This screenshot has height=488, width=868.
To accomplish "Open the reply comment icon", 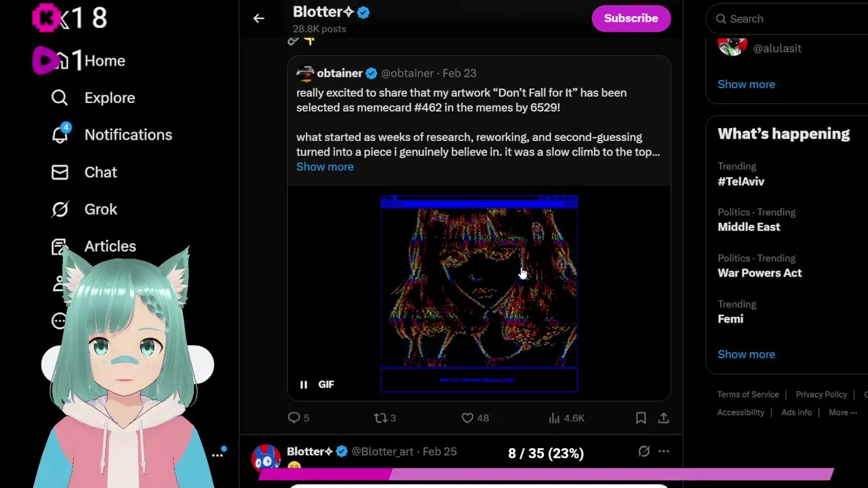I will tap(294, 418).
